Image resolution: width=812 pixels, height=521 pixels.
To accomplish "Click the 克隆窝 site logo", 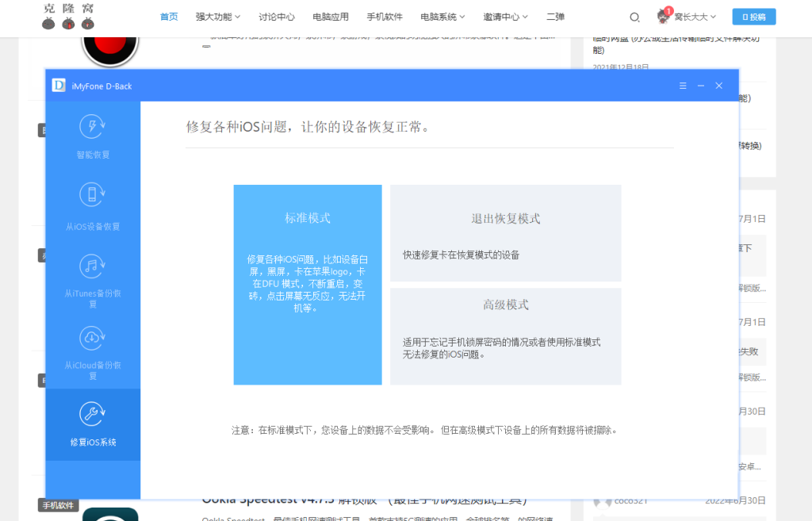I will pyautogui.click(x=68, y=16).
